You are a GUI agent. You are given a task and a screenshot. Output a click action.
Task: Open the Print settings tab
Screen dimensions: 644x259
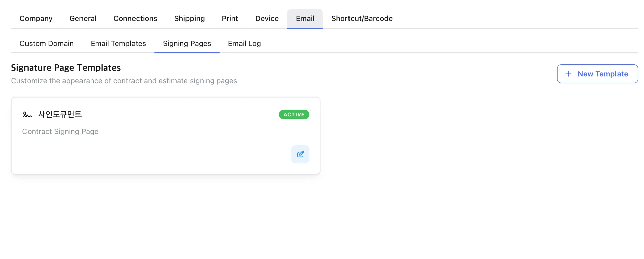(230, 19)
